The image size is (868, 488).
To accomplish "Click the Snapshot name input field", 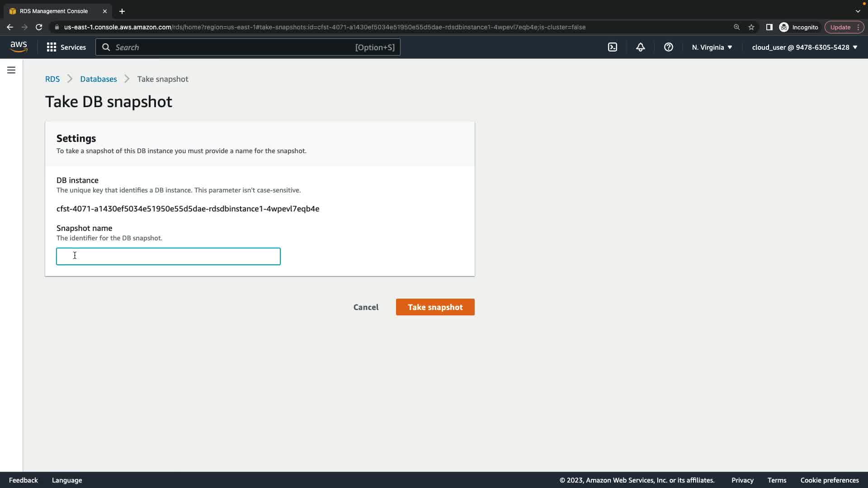I will click(x=168, y=256).
